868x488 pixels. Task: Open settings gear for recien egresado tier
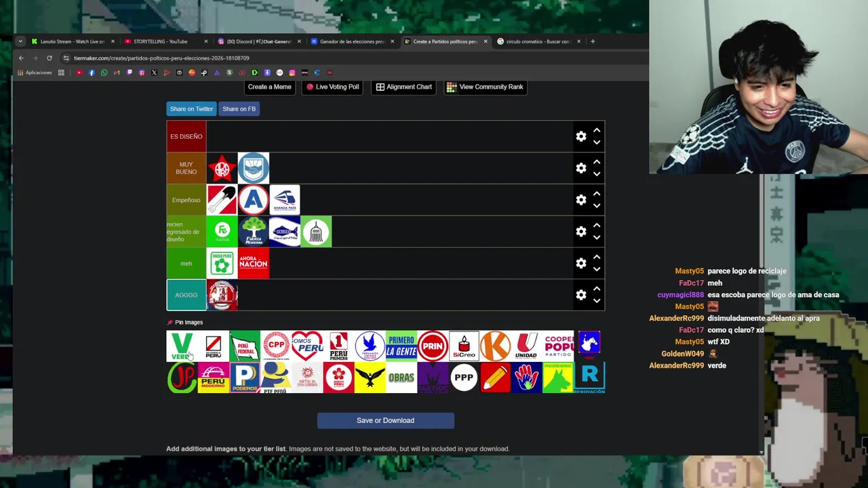[x=581, y=231]
